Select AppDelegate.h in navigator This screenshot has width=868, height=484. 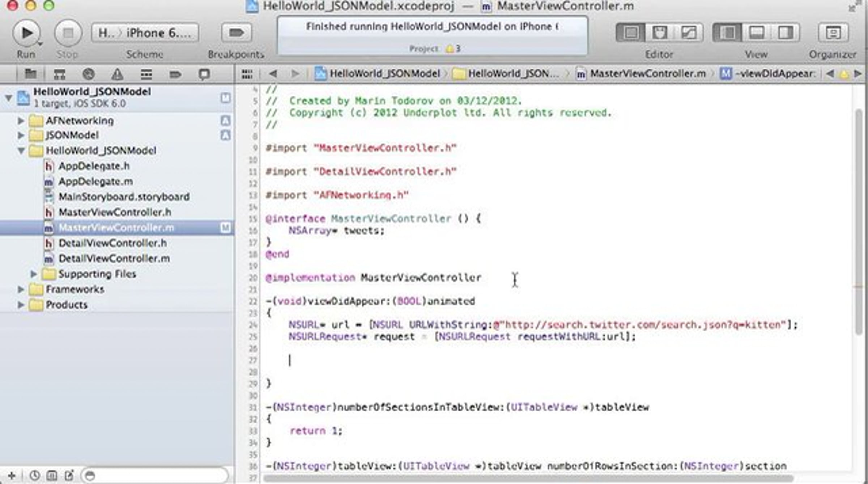[94, 166]
